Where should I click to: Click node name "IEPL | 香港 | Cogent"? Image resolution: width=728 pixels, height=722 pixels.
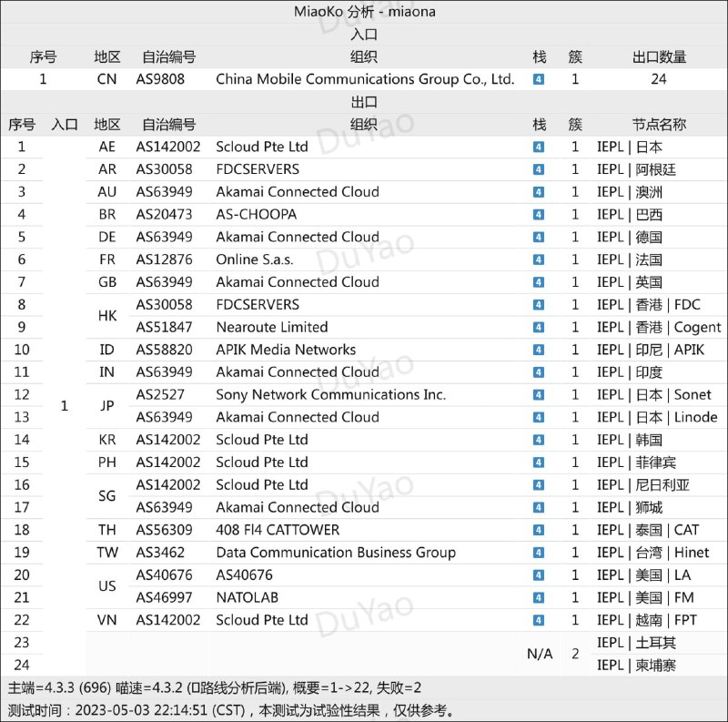tap(659, 327)
